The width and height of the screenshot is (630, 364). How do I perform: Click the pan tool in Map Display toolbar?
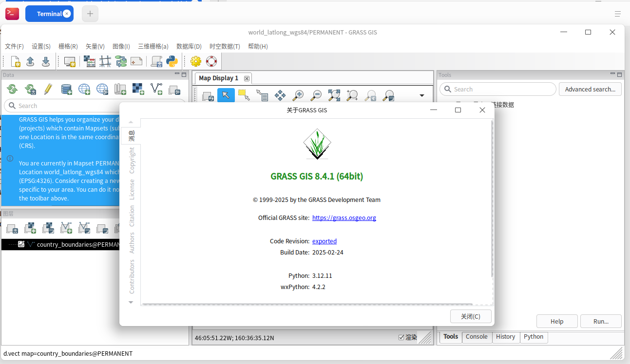point(280,95)
